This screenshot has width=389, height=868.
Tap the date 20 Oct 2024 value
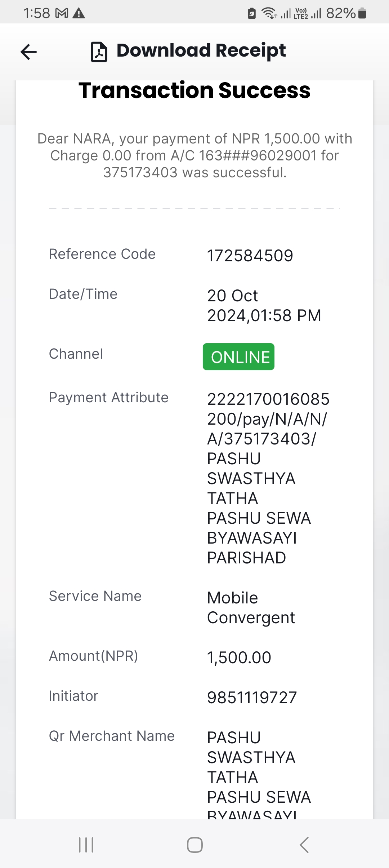pos(264,306)
